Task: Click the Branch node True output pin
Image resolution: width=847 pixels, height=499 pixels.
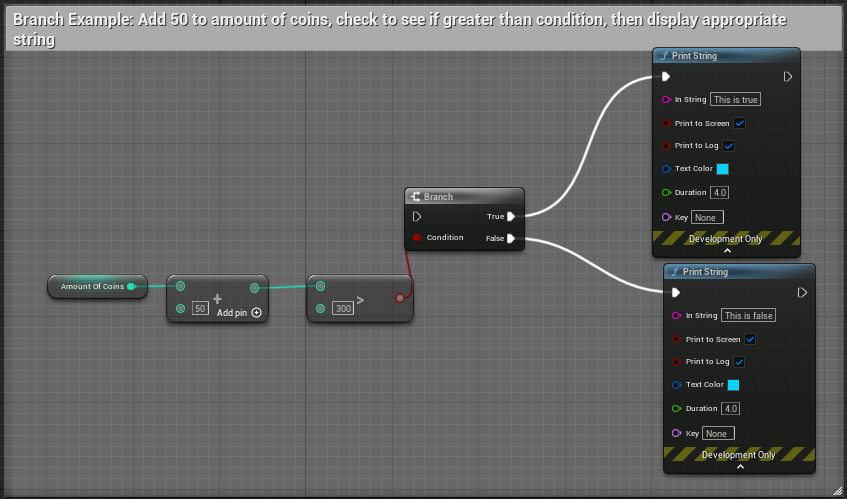Action: click(x=511, y=216)
